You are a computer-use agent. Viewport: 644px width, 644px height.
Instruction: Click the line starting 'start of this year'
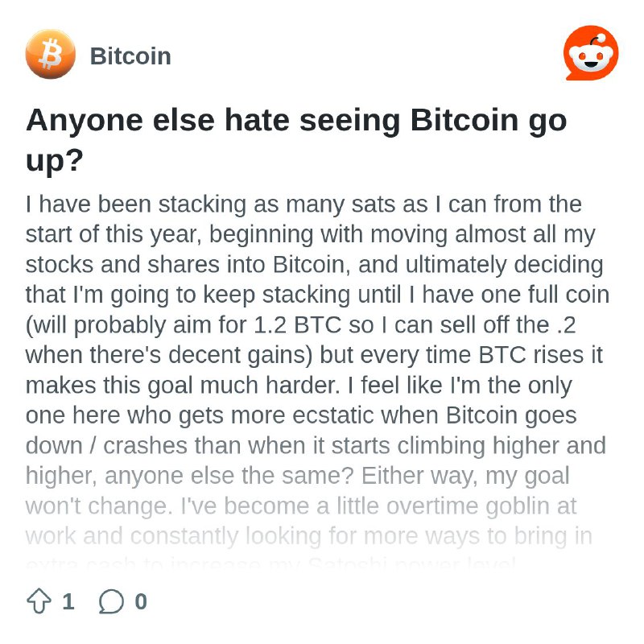coord(311,234)
